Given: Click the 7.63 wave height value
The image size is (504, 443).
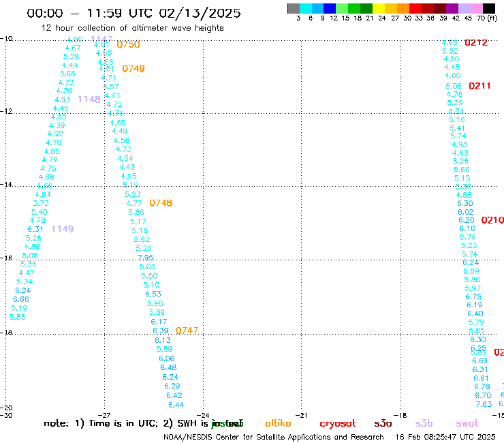Looking at the screenshot, I should [484, 404].
